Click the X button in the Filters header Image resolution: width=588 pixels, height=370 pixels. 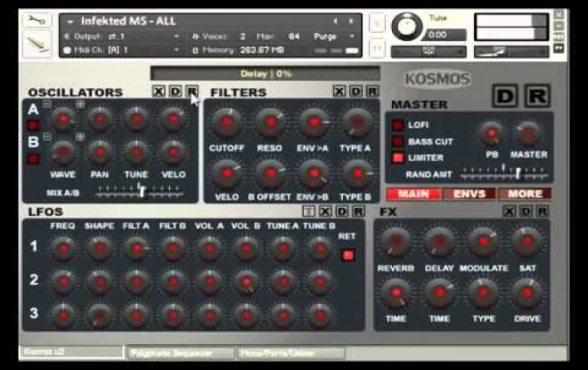339,91
